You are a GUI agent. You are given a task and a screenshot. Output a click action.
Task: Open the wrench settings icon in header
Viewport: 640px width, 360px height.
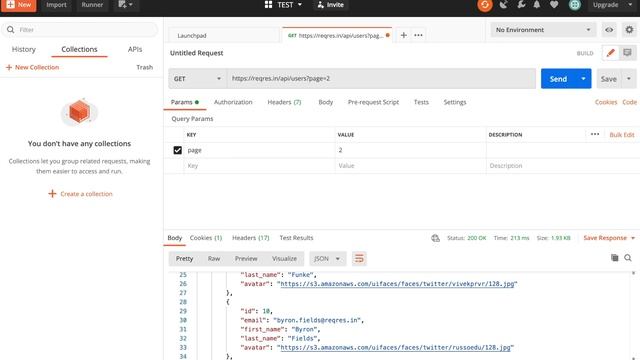(521, 5)
